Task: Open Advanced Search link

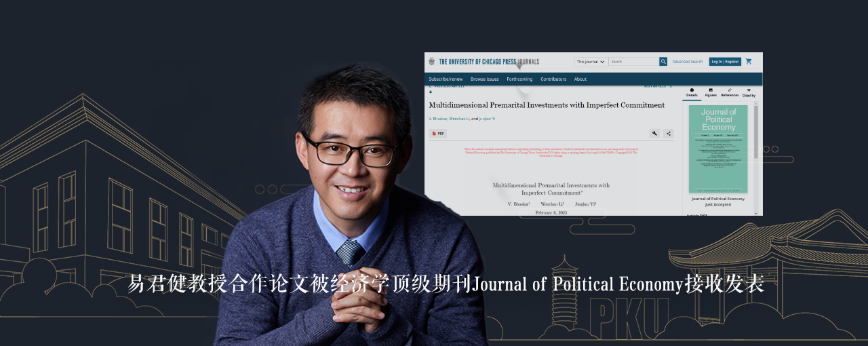Action: click(x=687, y=62)
